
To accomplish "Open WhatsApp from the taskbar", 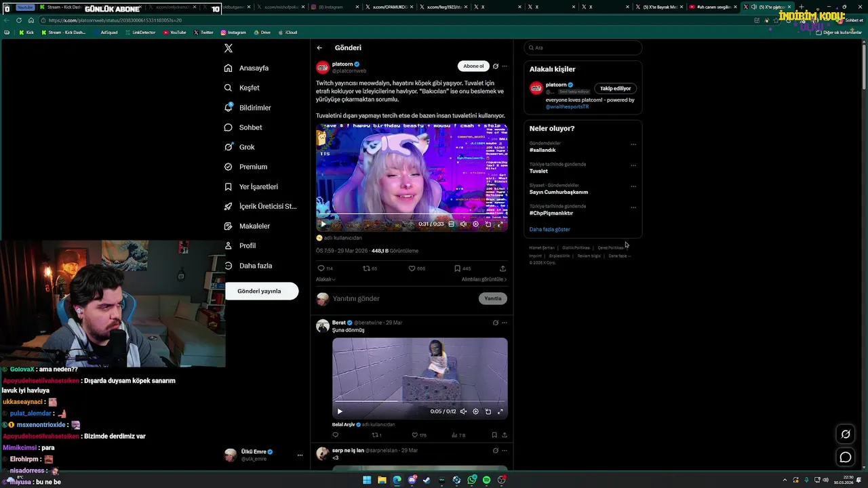I will (x=471, y=480).
